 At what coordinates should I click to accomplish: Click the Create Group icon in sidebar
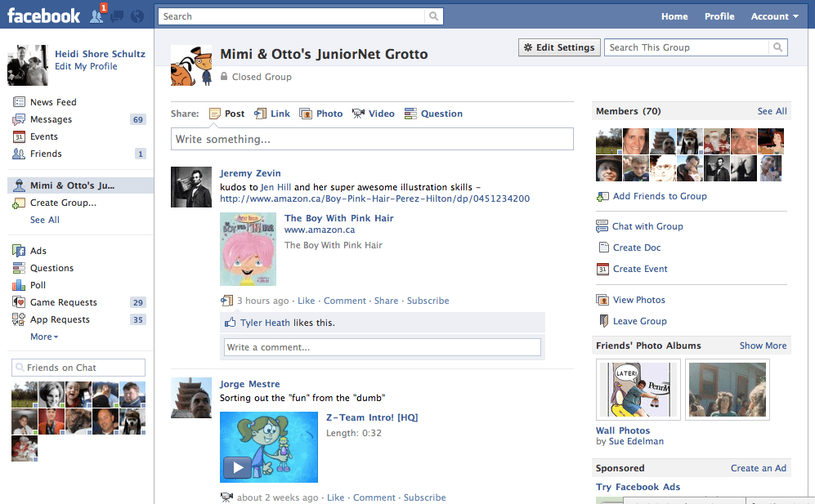point(19,203)
